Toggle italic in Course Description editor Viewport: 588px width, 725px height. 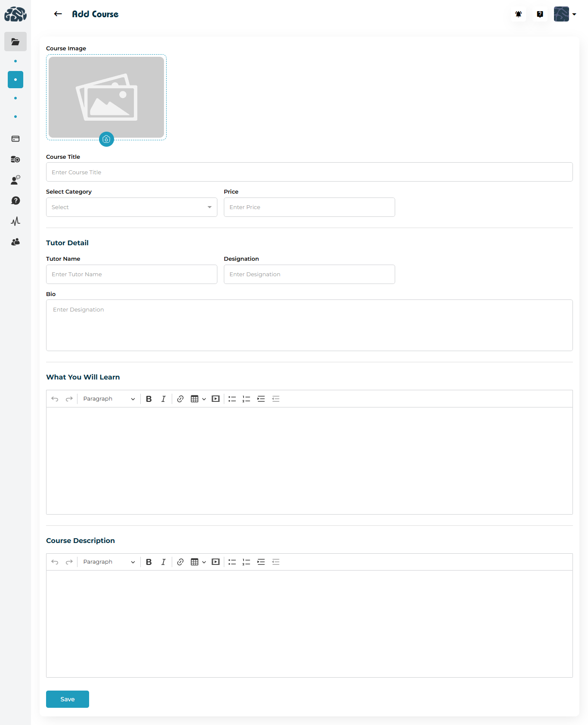click(163, 562)
